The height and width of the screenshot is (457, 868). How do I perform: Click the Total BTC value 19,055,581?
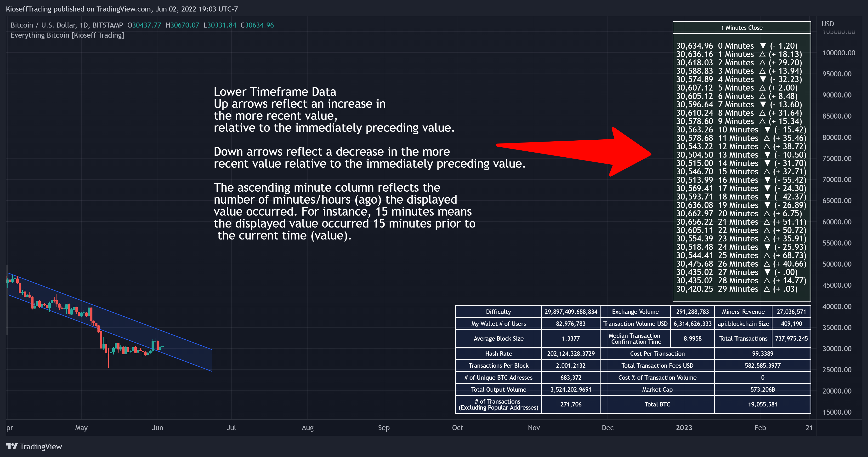click(x=763, y=404)
